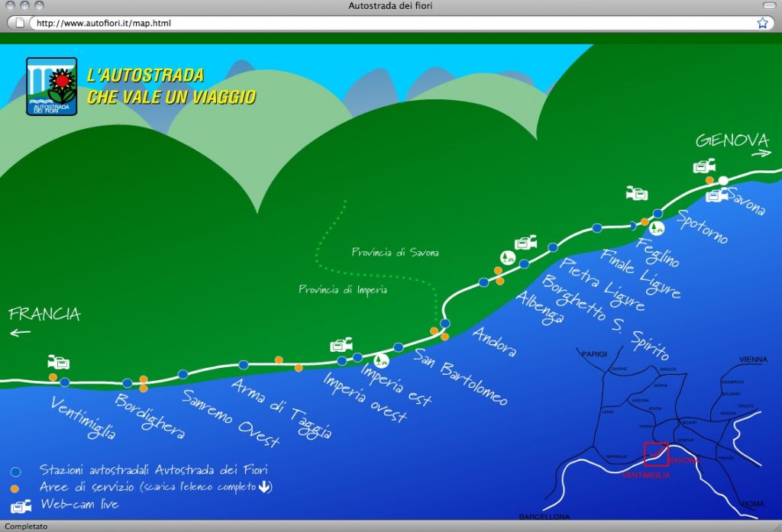Open the webcam icon above Ventimiglia
Screen dimensions: 782x532
(x=58, y=362)
